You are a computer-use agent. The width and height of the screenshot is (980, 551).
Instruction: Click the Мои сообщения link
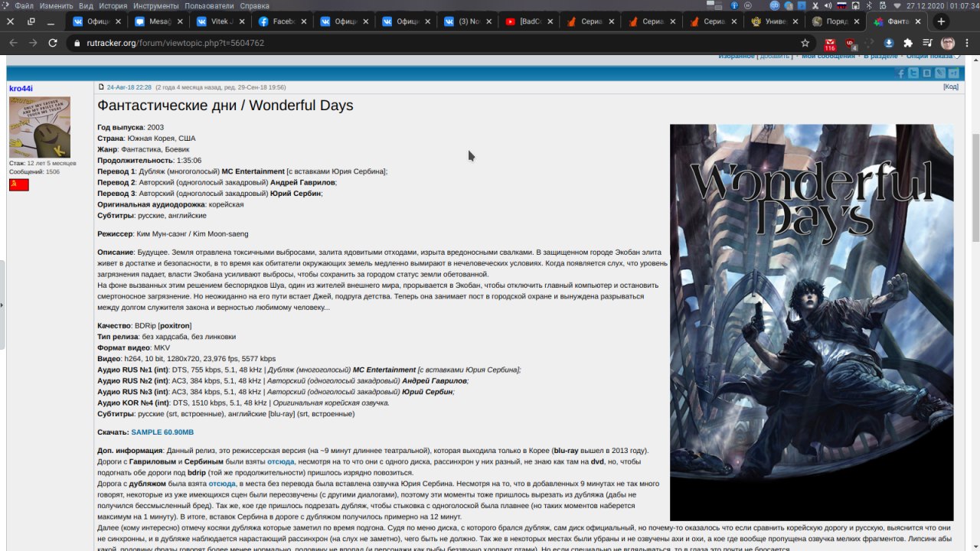[x=828, y=57]
